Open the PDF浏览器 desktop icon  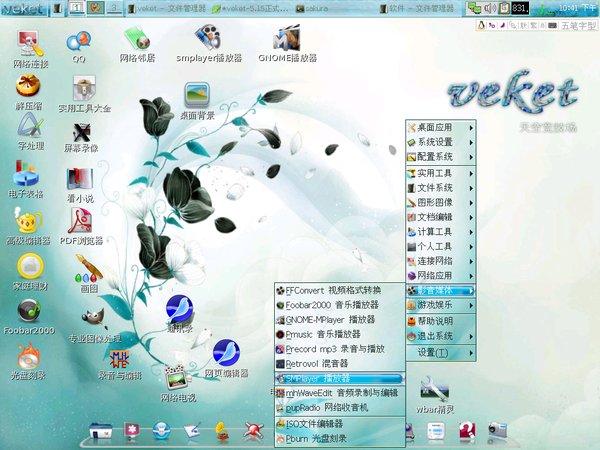tap(81, 222)
